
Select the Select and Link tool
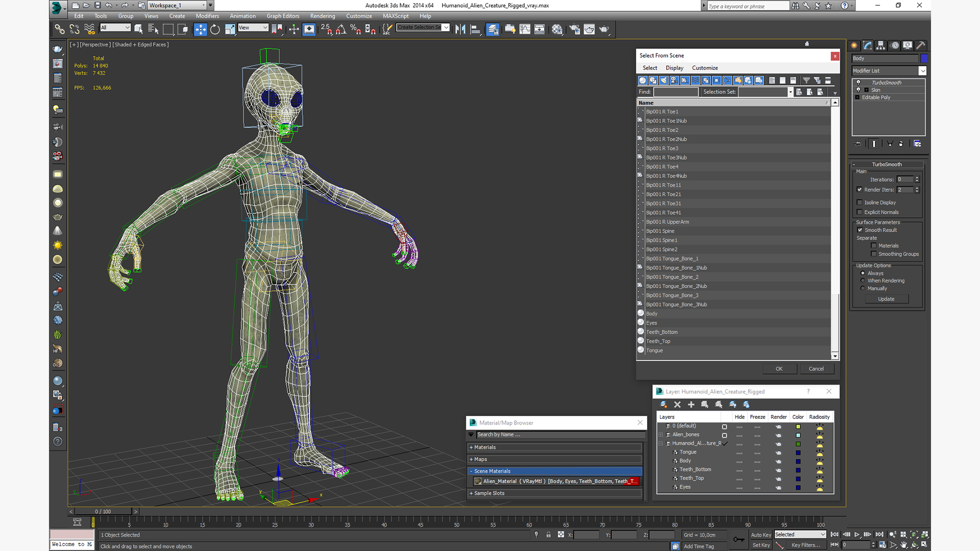point(60,30)
